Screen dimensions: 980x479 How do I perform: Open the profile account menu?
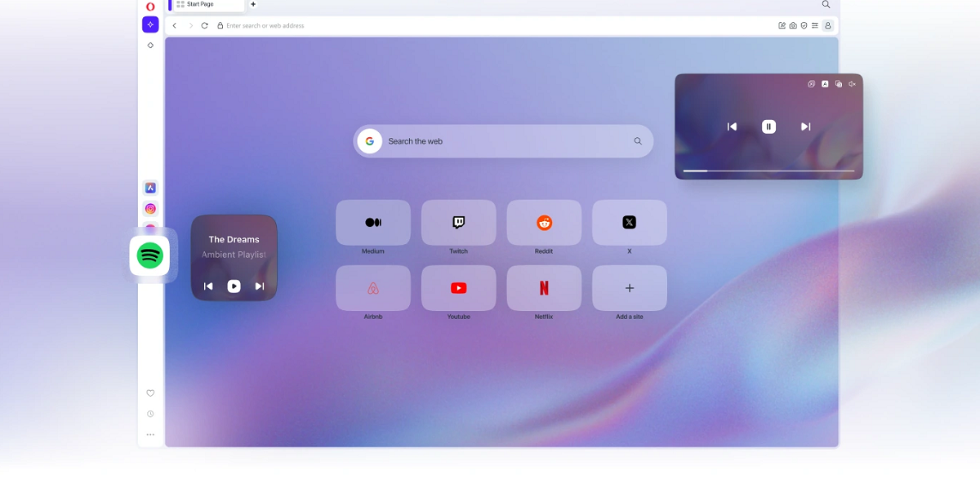828,26
